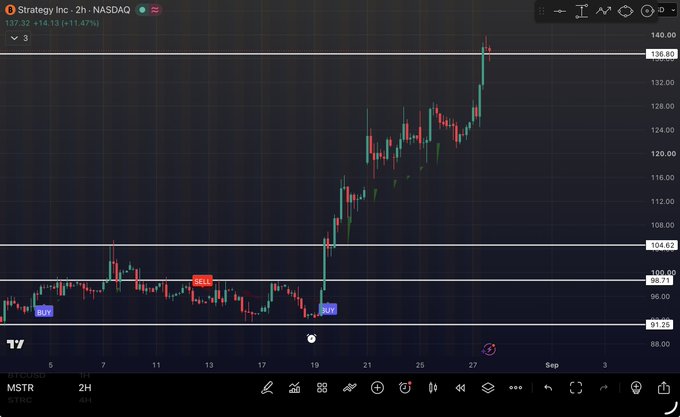Click the BUY label near 5

[x=44, y=312]
